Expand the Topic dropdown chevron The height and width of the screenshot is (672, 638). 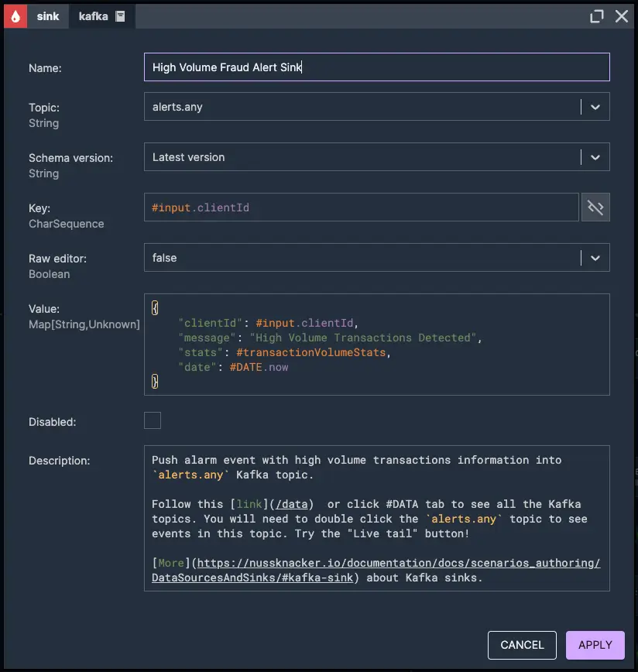tap(595, 107)
